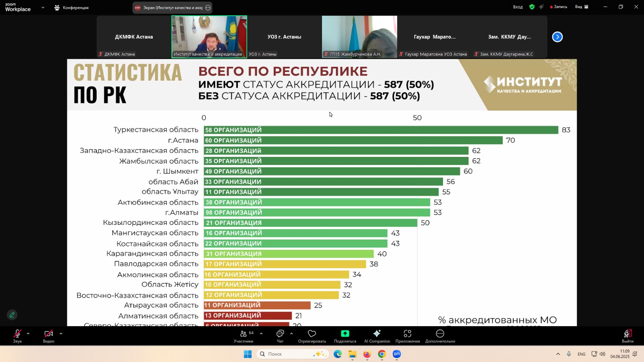Switch to the Conference tab
Image resolution: width=644 pixels, height=362 pixels.
[72, 8]
